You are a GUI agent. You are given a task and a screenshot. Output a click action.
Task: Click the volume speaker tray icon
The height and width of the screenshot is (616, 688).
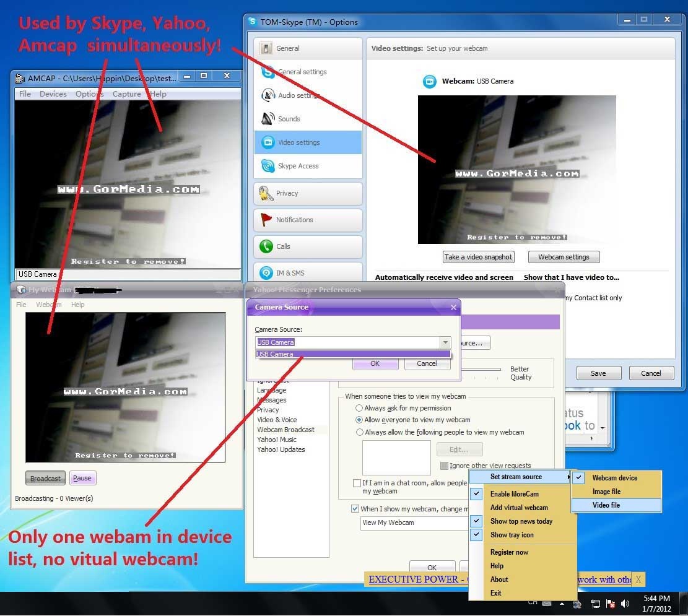coord(625,603)
